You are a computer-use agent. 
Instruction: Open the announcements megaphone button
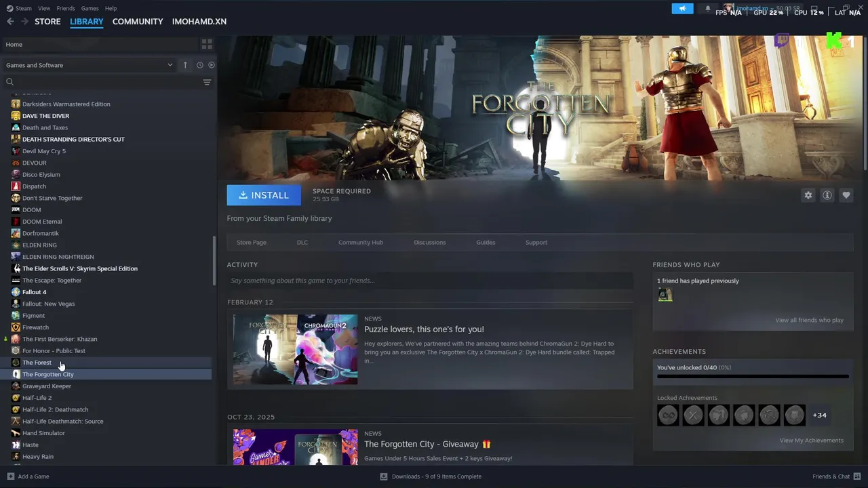click(683, 9)
